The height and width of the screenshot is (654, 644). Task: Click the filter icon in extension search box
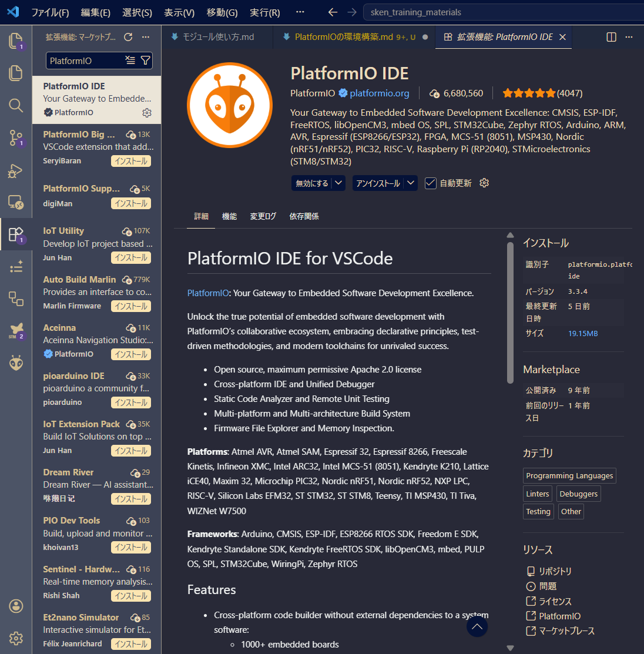[145, 61]
